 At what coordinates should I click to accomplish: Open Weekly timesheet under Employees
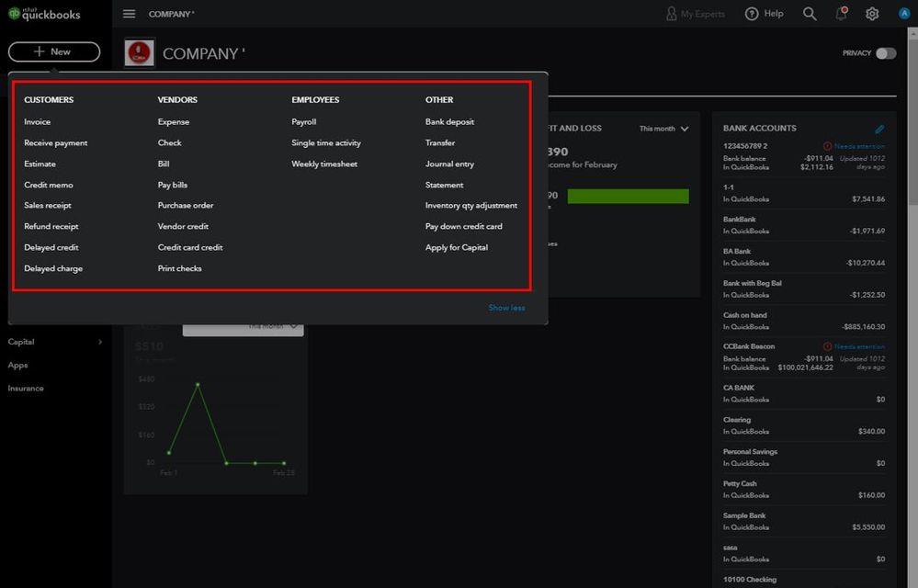(x=324, y=164)
